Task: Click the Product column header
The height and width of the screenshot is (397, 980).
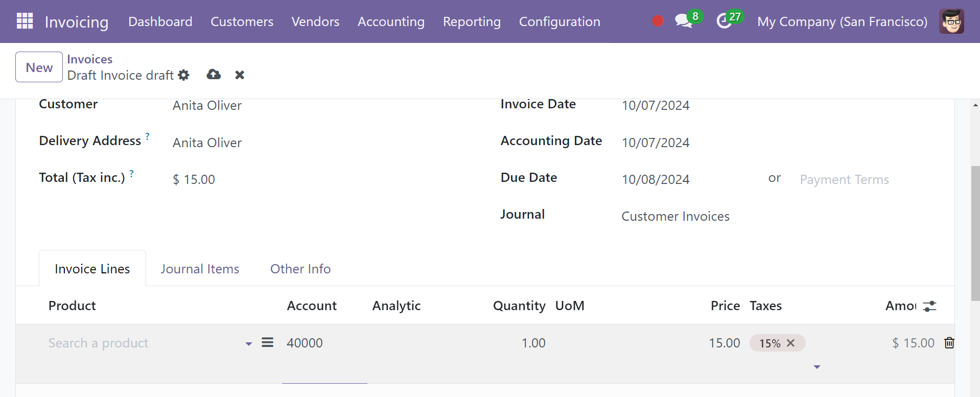Action: point(72,306)
